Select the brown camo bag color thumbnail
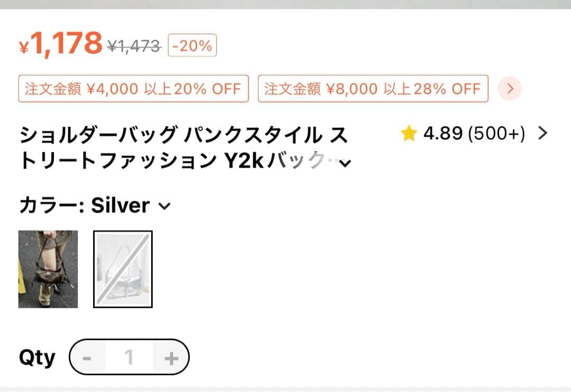Image resolution: width=571 pixels, height=392 pixels. tap(48, 269)
